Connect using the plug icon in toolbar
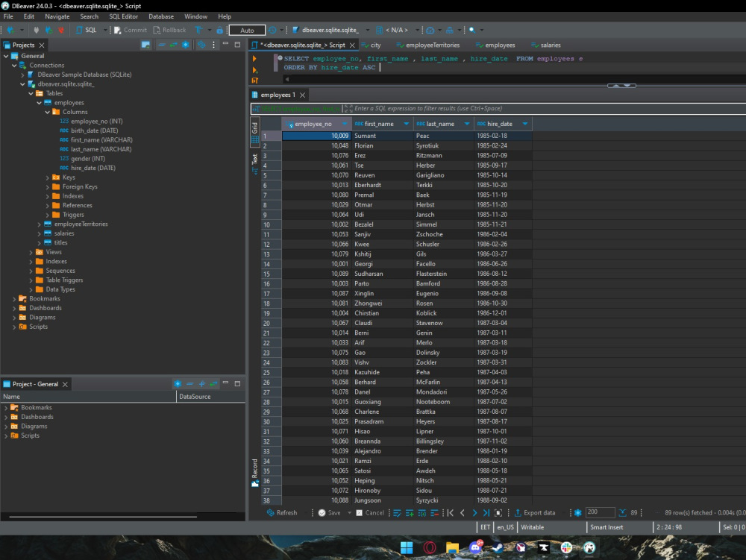The width and height of the screenshot is (746, 560). pos(36,30)
